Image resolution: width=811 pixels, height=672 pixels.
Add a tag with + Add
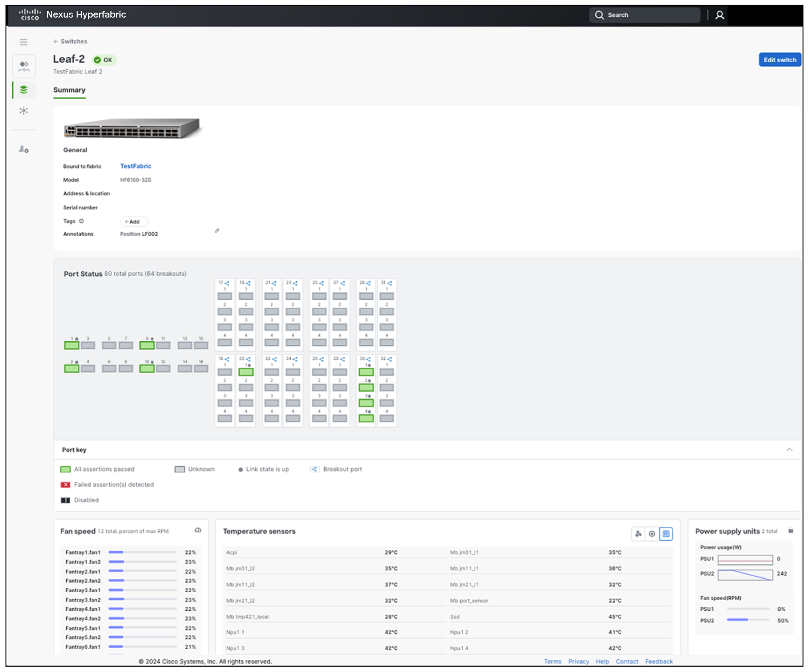pos(133,222)
